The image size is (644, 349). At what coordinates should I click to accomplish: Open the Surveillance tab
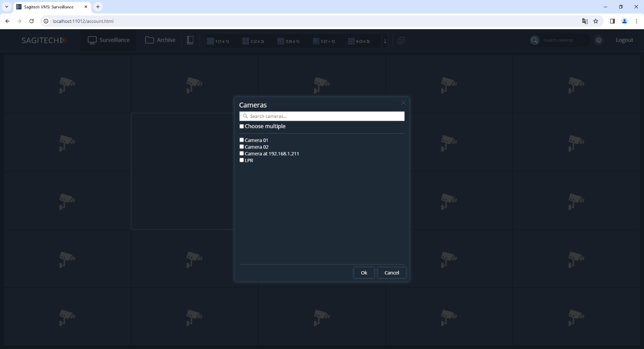click(109, 40)
